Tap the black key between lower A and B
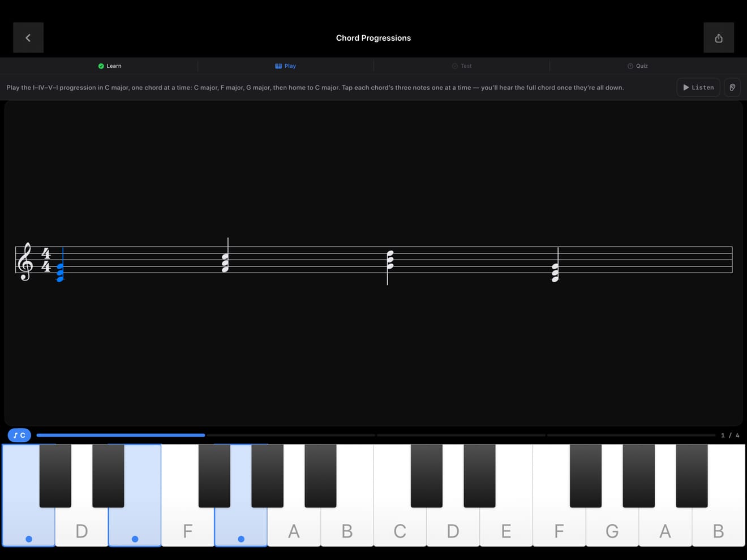The width and height of the screenshot is (747, 560). (320, 476)
